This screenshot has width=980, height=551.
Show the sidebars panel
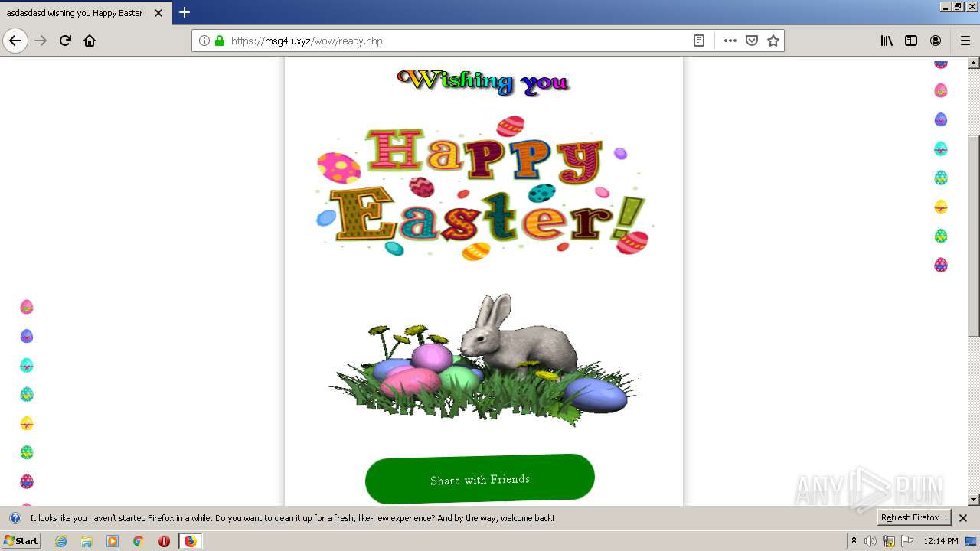tap(911, 41)
